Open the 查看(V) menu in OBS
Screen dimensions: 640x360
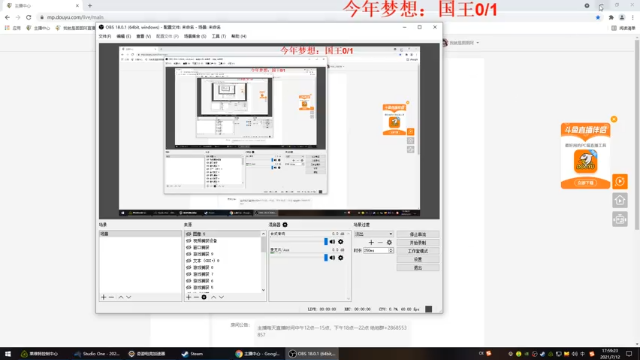[x=143, y=36]
